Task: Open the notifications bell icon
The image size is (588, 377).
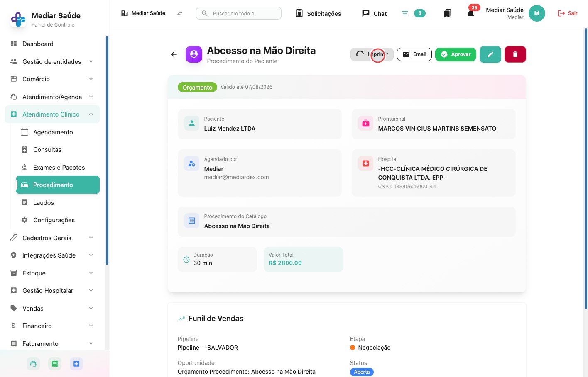Action: point(471,13)
